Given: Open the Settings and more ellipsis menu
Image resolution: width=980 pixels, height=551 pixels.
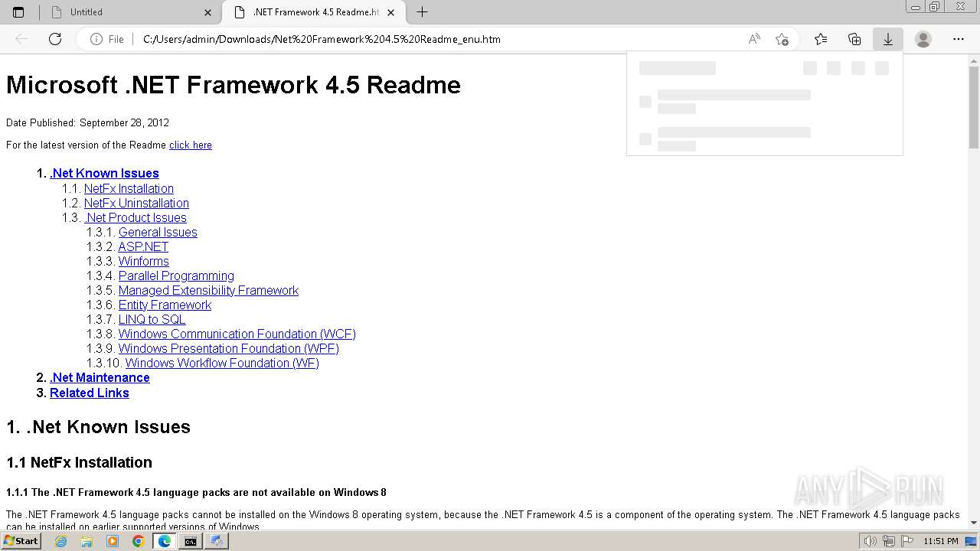Looking at the screenshot, I should pos(959,39).
